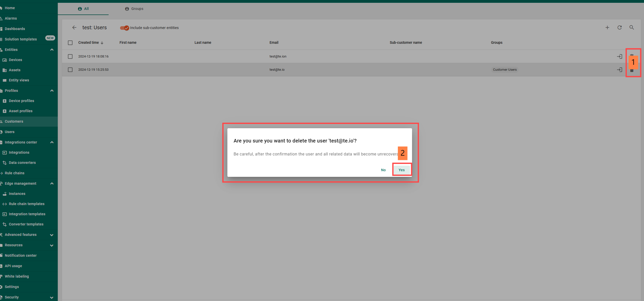Click the Customer Users group chip
Viewport: 644px width, 301px height.
(x=505, y=70)
